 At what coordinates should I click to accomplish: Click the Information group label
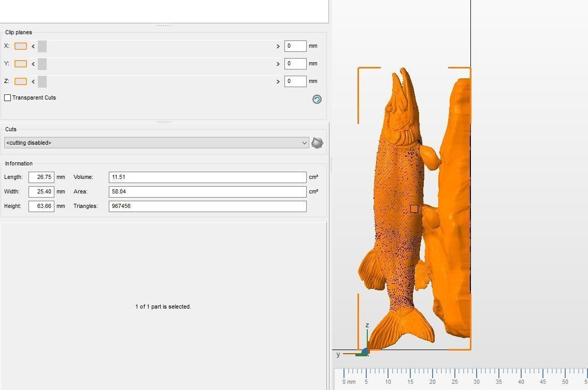pyautogui.click(x=19, y=164)
